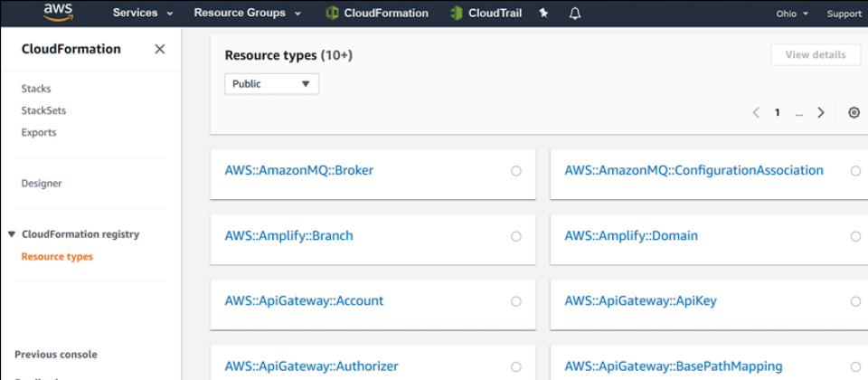This screenshot has height=380, width=868.
Task: Click the AWS logo in the header
Action: tap(58, 13)
